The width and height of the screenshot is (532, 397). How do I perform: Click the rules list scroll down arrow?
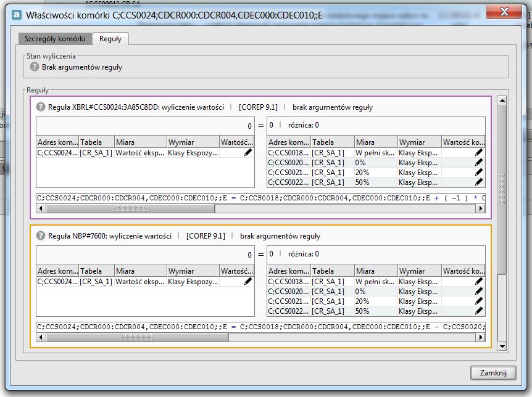[x=502, y=346]
